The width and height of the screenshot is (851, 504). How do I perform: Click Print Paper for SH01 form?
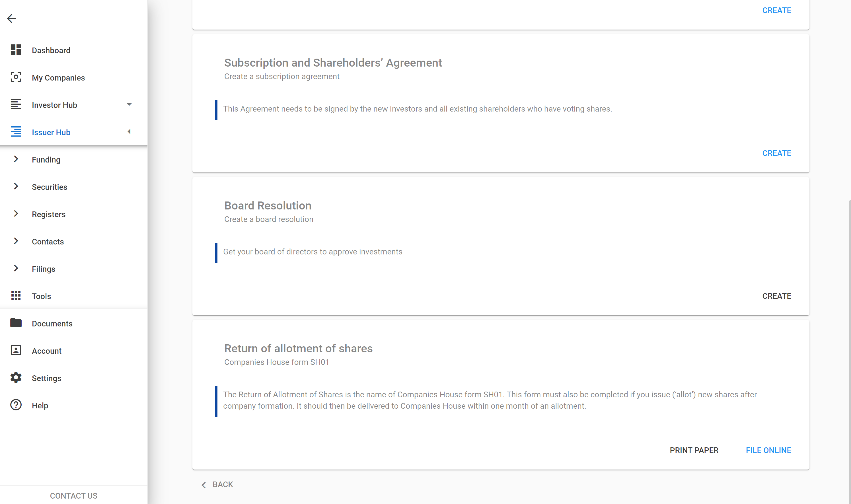pos(694,450)
